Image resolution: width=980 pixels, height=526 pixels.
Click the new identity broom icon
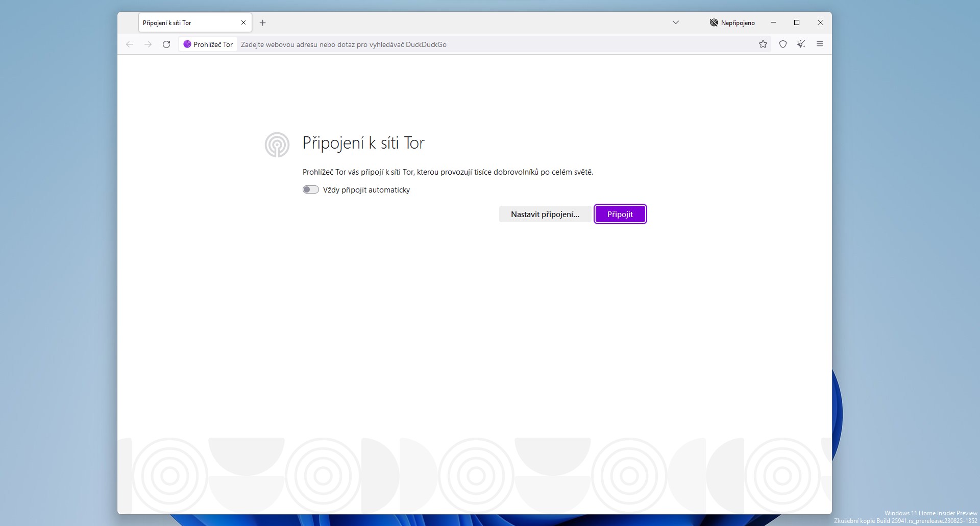pyautogui.click(x=801, y=44)
